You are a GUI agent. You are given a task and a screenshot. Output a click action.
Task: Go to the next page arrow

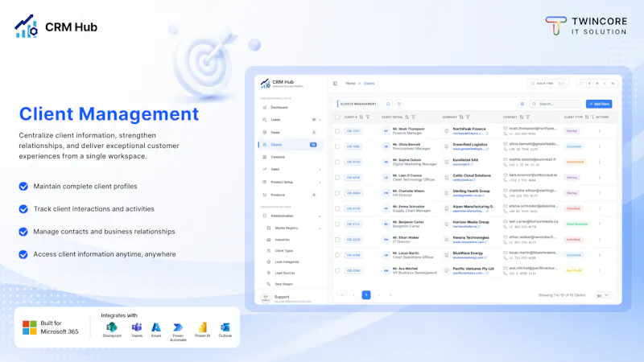378,295
